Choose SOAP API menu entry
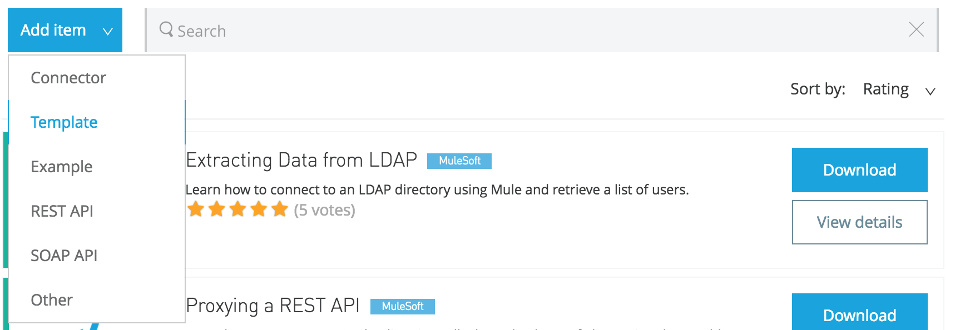Screen dimensions: 980x330 pos(64,256)
